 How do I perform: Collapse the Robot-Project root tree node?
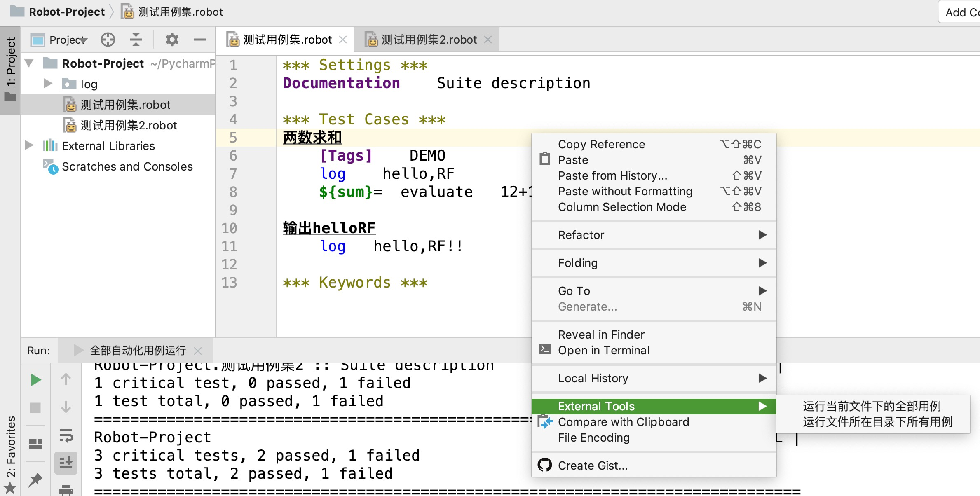29,63
